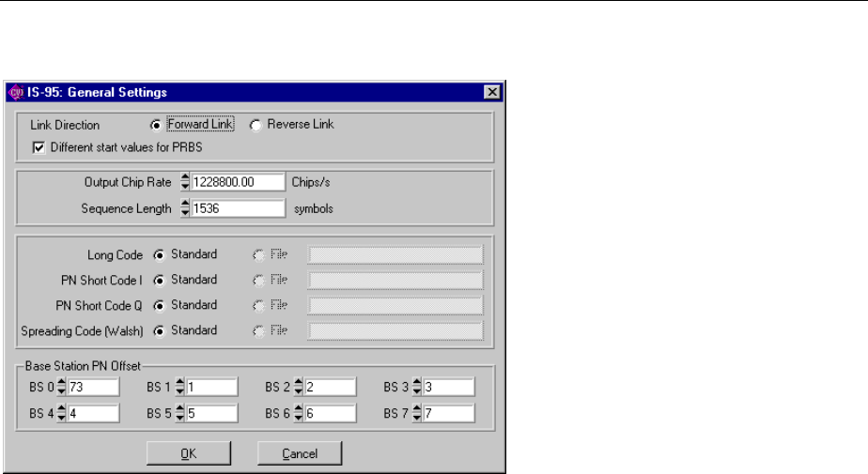Select the Forward Link radio button
868x474 pixels.
(x=156, y=125)
